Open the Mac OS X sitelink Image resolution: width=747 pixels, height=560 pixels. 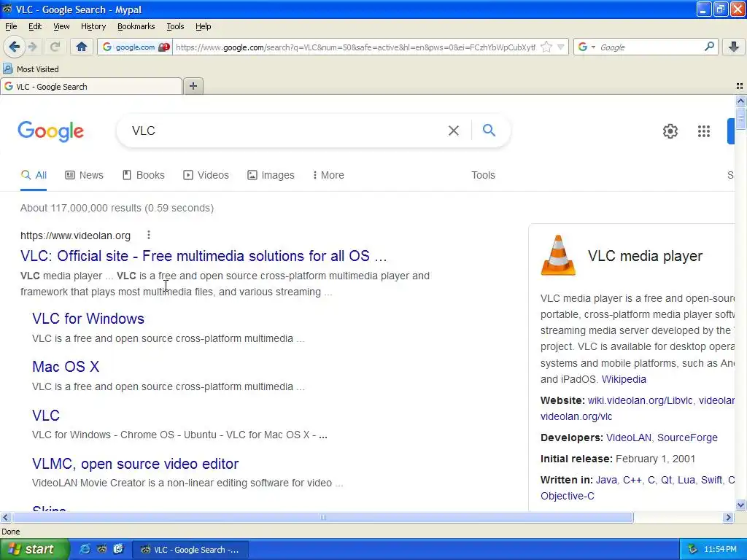pos(66,367)
